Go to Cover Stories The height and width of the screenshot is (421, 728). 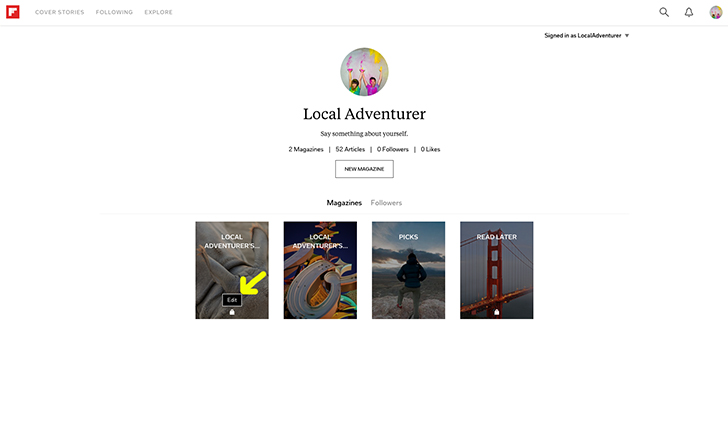coord(59,12)
